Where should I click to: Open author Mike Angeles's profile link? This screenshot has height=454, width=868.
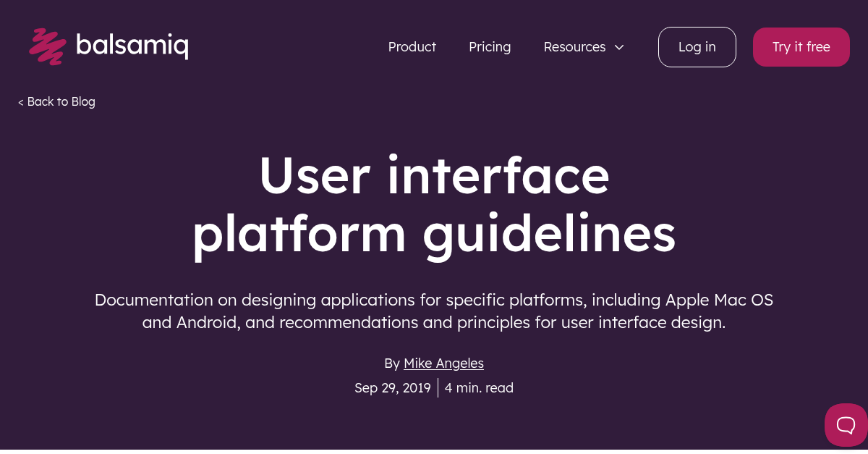(443, 363)
